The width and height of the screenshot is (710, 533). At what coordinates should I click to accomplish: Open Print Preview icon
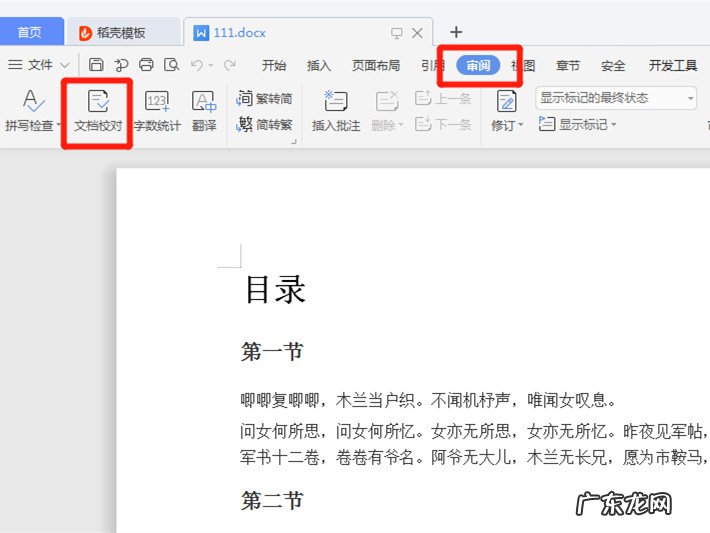pos(171,65)
